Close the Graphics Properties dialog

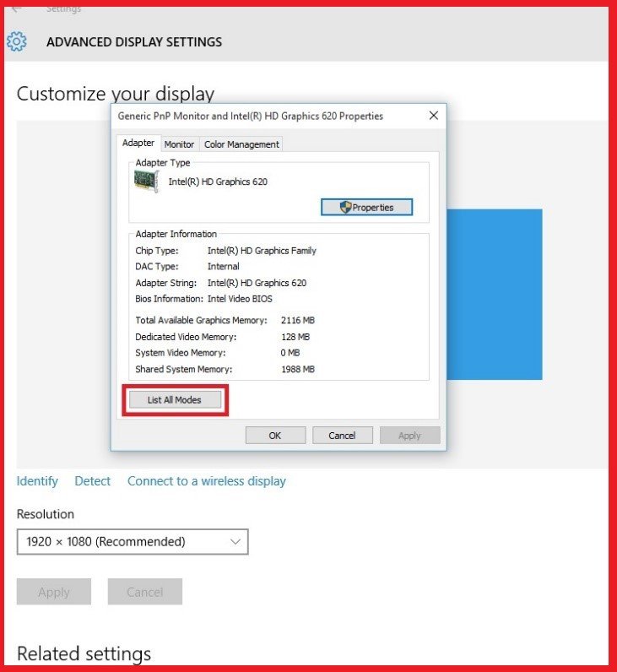[x=434, y=116]
